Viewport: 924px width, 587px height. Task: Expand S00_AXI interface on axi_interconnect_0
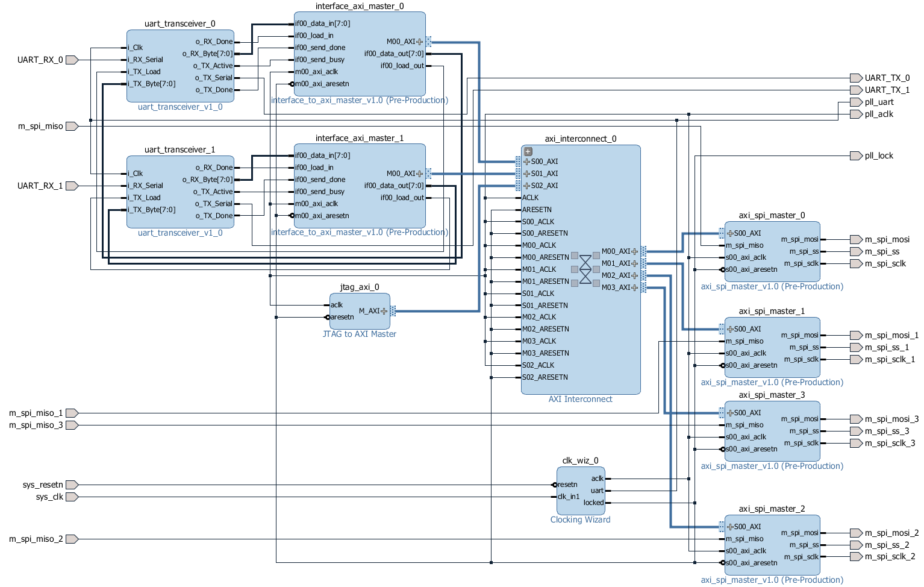527,162
